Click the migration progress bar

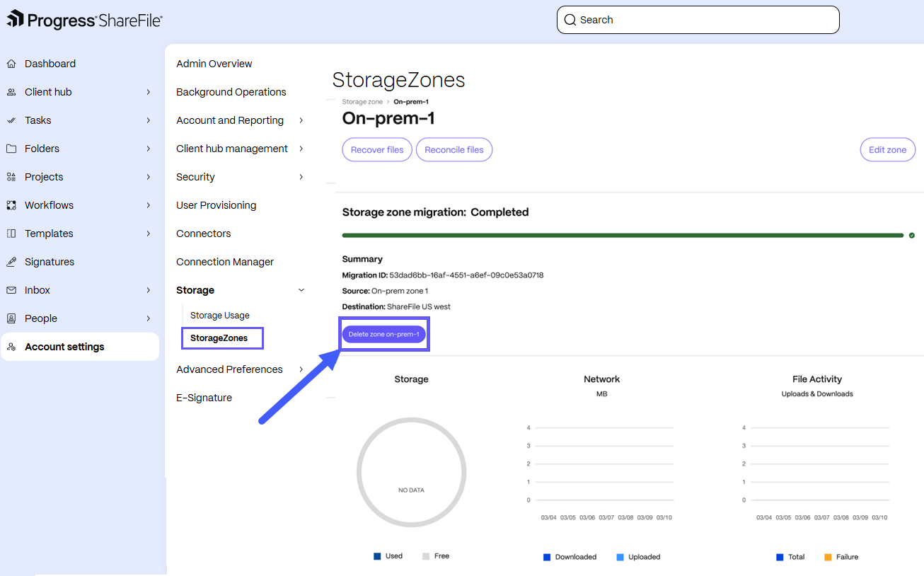[623, 235]
